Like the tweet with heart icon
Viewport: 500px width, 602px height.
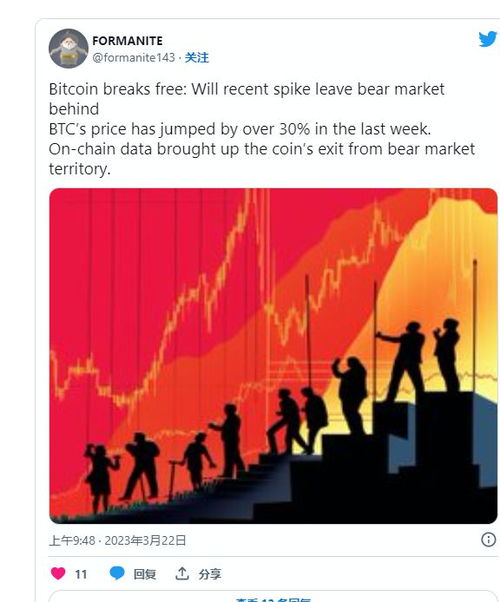[58, 574]
